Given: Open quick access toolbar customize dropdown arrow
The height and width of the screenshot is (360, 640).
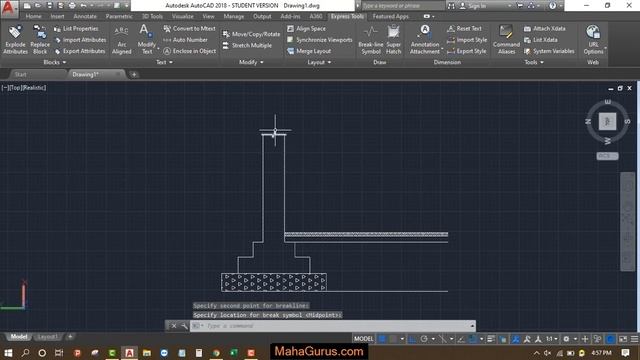Looking at the screenshot, I should click(x=126, y=6).
